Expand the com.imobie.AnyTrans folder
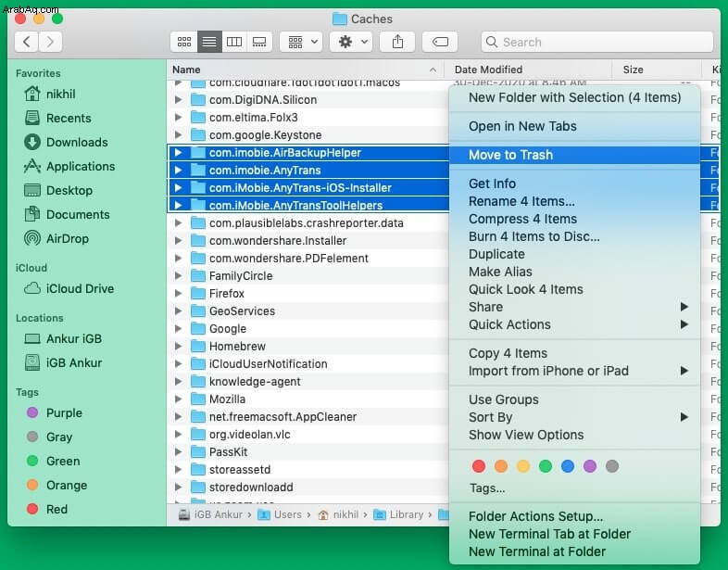This screenshot has height=570, width=728. coord(178,171)
